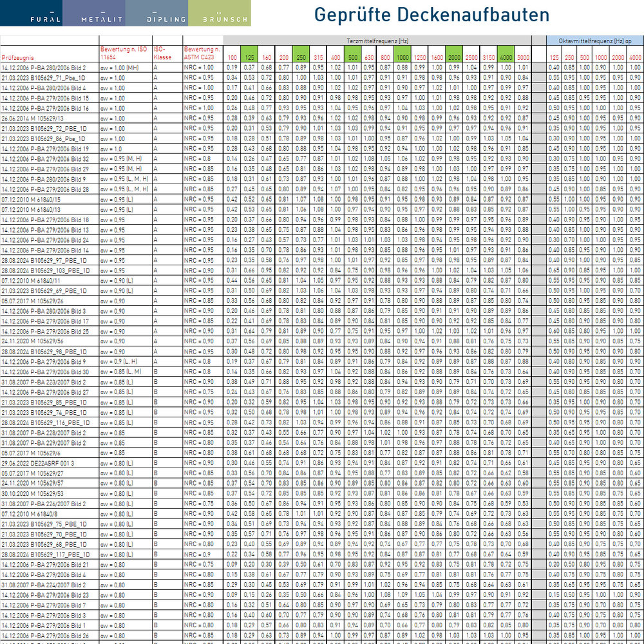This screenshot has height=644, width=644.
Task: Click the METALIT logo block
Action: coord(94,13)
